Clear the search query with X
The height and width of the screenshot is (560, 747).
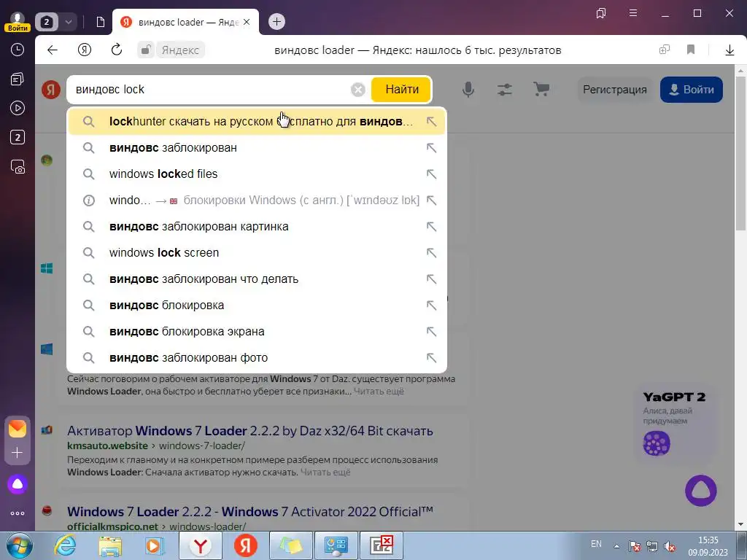tap(357, 90)
